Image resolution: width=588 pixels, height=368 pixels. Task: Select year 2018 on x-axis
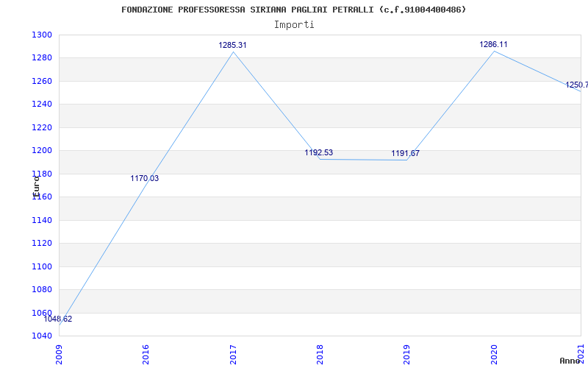tap(320, 355)
